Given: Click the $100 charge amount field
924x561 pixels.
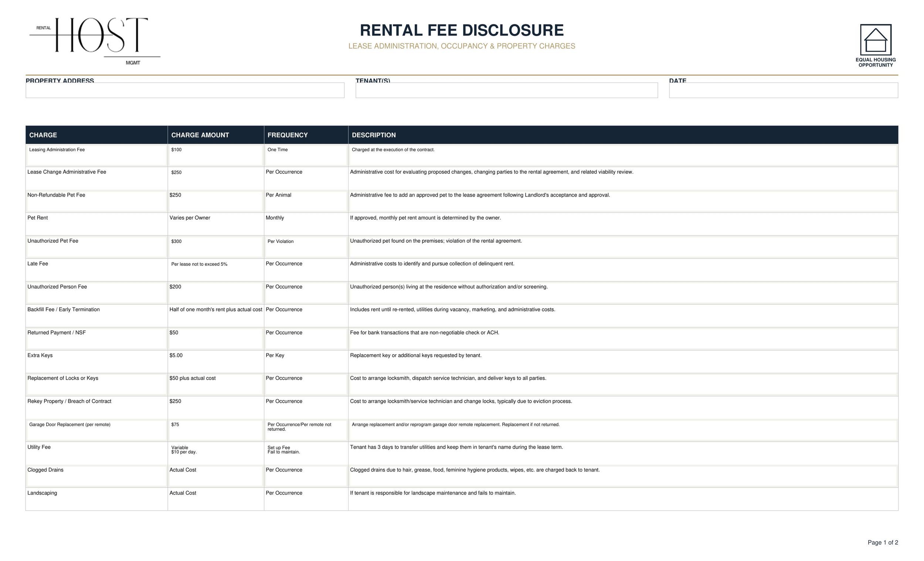Looking at the screenshot, I should pyautogui.click(x=216, y=155).
